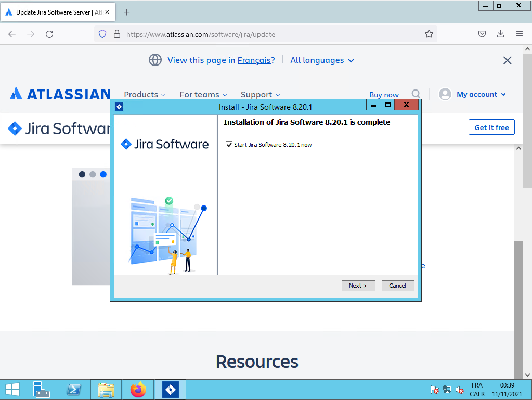
Task: Open the Firefox downloads panel
Action: pyautogui.click(x=500, y=34)
